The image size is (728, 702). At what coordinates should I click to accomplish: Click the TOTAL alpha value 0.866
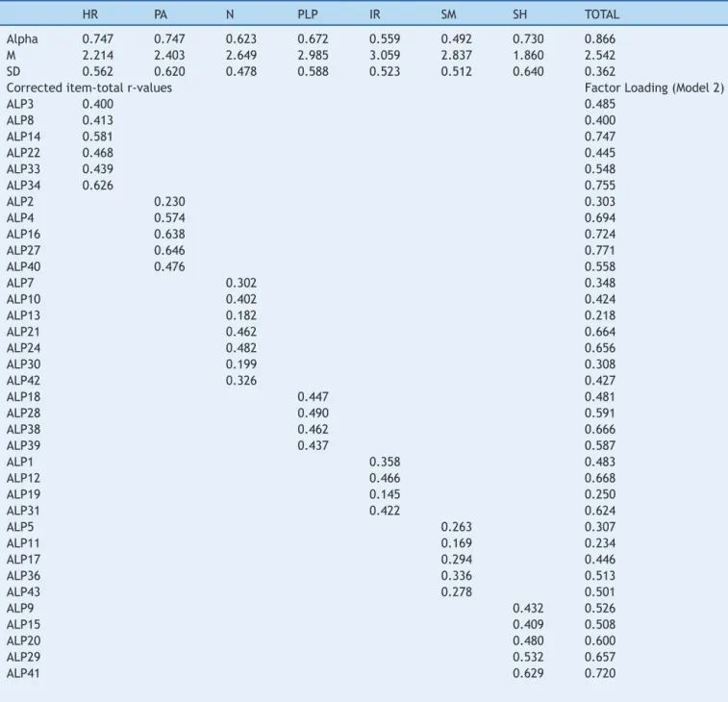600,39
